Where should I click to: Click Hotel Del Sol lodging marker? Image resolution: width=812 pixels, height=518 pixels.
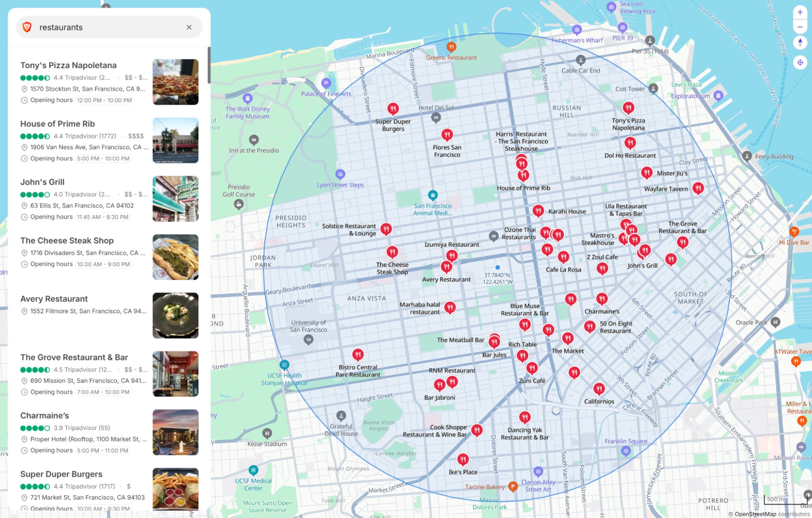click(x=436, y=118)
